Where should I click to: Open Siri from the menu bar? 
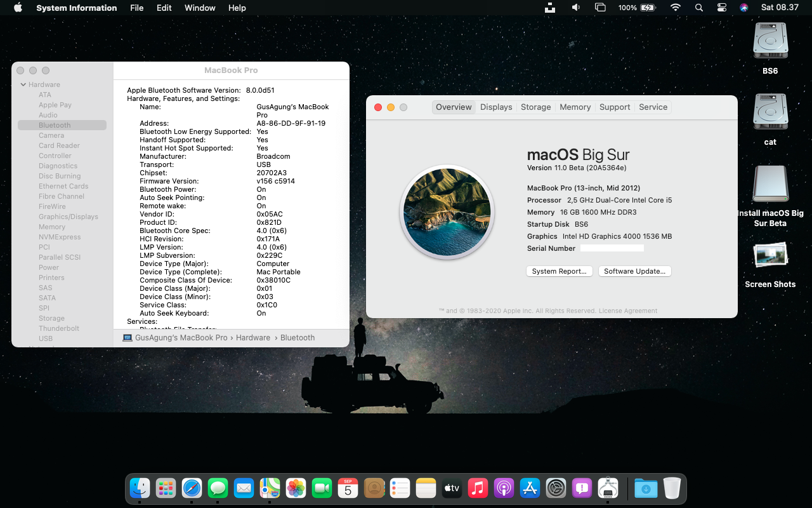pos(743,8)
